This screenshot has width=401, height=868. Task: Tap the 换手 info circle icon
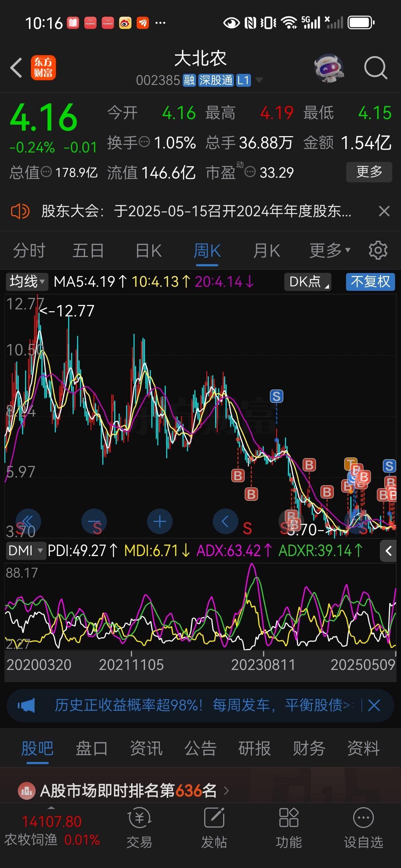pyautogui.click(x=144, y=142)
